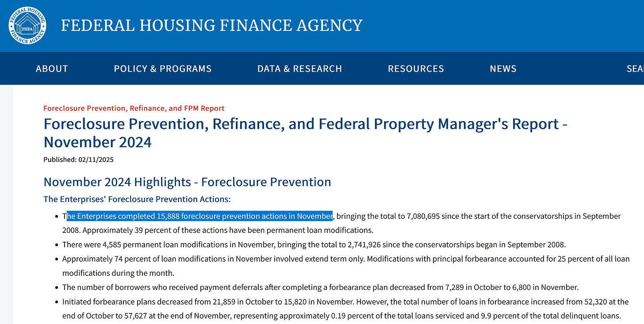Click the FHFA circular seal logo
Image resolution: width=644 pixels, height=324 pixels.
pos(27,25)
